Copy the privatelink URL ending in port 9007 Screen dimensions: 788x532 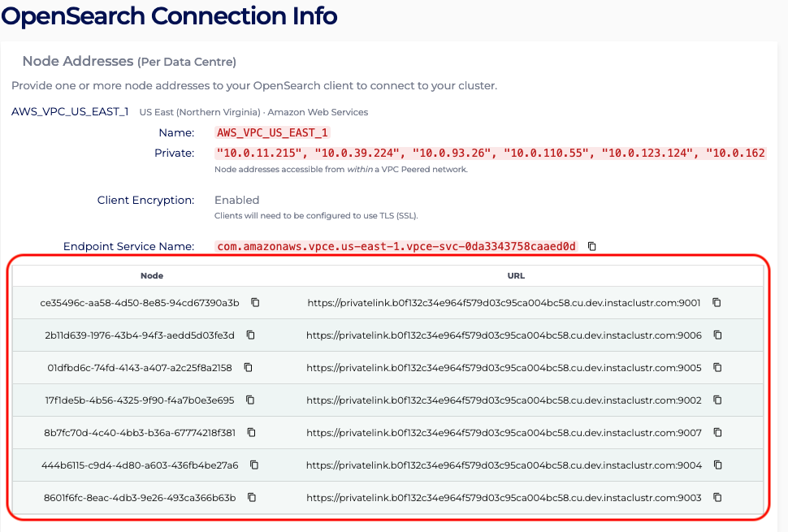pyautogui.click(x=717, y=432)
